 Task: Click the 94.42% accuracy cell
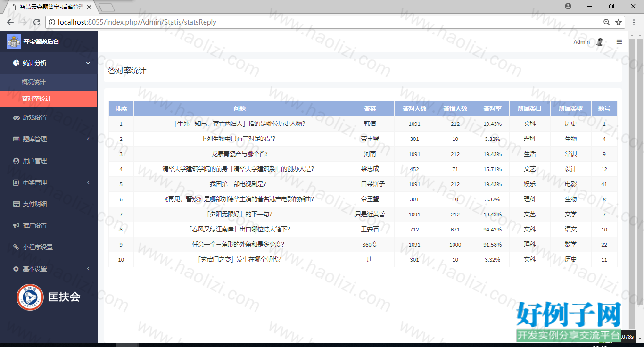[493, 230]
